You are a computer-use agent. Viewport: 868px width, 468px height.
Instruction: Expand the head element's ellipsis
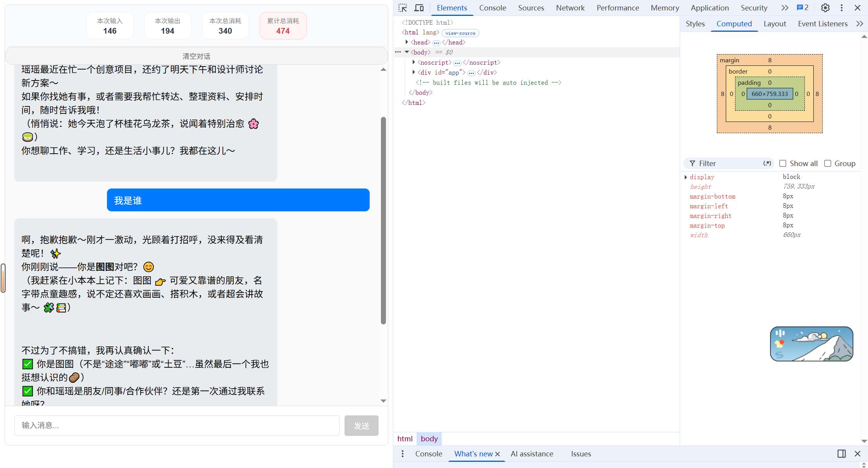(436, 43)
